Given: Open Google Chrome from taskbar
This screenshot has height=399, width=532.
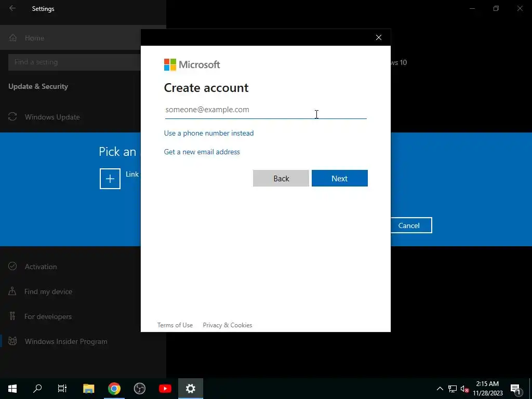Looking at the screenshot, I should (114, 389).
